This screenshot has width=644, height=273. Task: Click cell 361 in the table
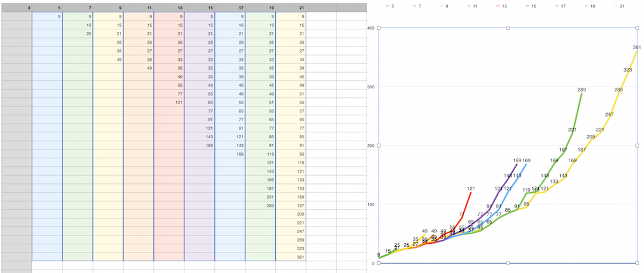click(291, 257)
